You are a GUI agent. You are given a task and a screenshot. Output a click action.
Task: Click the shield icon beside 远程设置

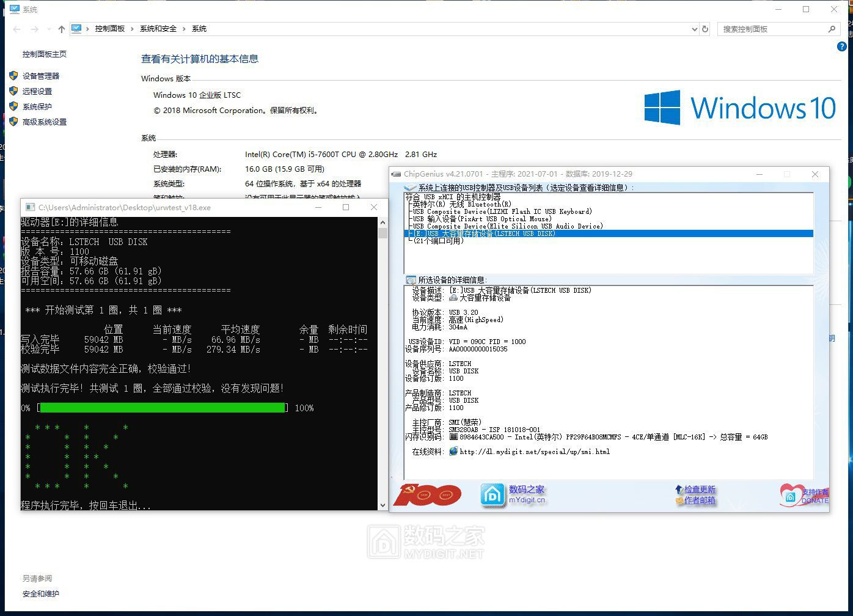point(13,91)
